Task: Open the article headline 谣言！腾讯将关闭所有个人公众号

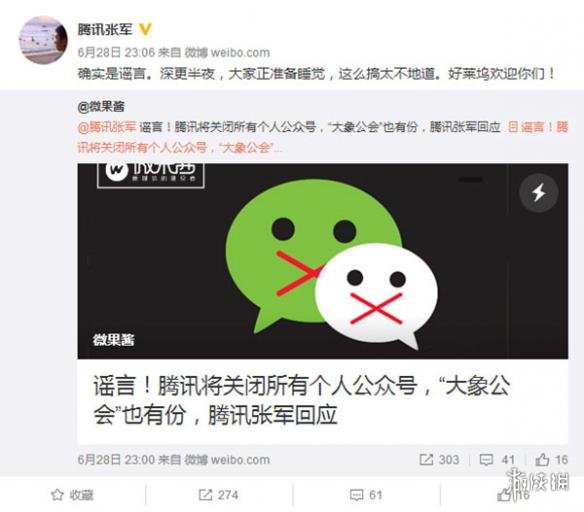Action: coord(301,400)
